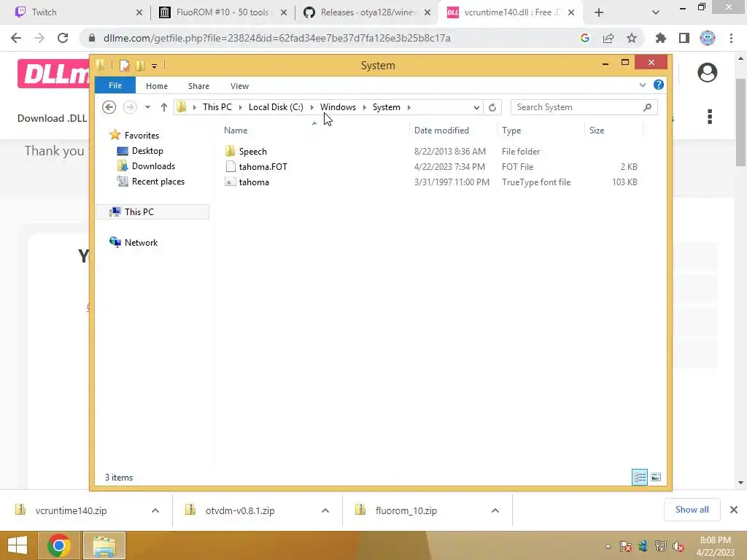Open recent locations dropdown arrow

click(x=147, y=107)
